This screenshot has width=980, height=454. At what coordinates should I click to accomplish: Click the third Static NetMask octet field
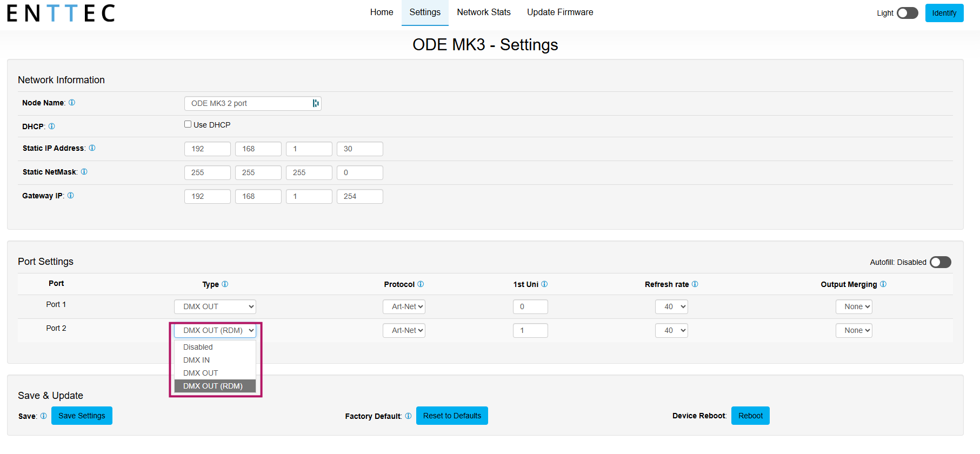(x=309, y=172)
